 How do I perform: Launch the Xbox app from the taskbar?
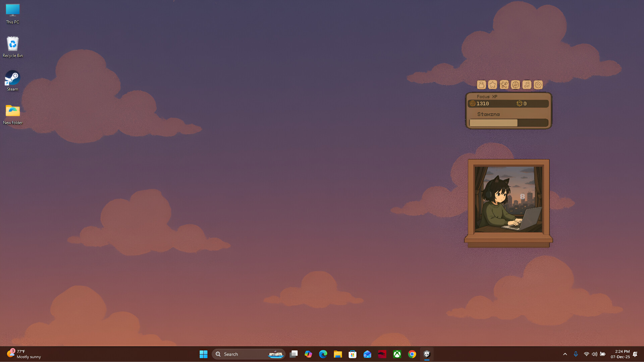click(397, 354)
